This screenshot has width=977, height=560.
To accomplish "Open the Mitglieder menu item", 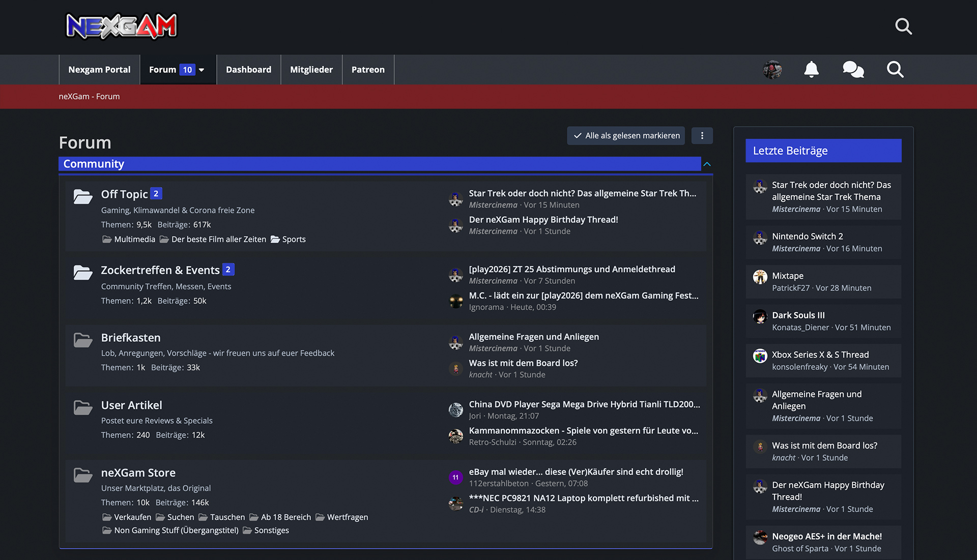I will (x=311, y=70).
